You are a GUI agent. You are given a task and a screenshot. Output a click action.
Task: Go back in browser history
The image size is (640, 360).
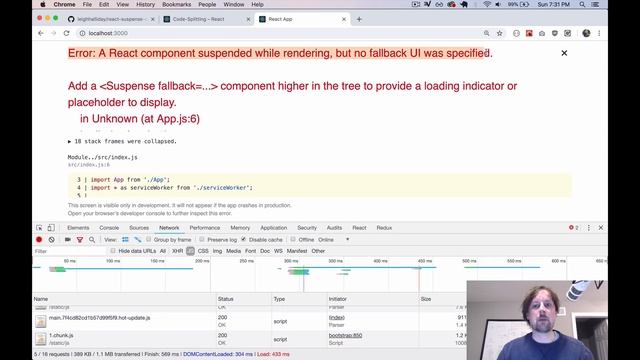(41, 33)
